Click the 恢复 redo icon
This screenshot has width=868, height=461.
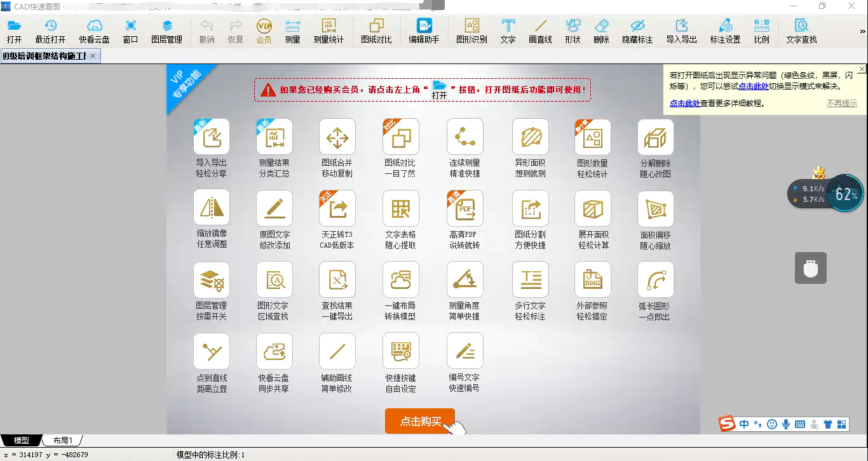click(x=235, y=31)
